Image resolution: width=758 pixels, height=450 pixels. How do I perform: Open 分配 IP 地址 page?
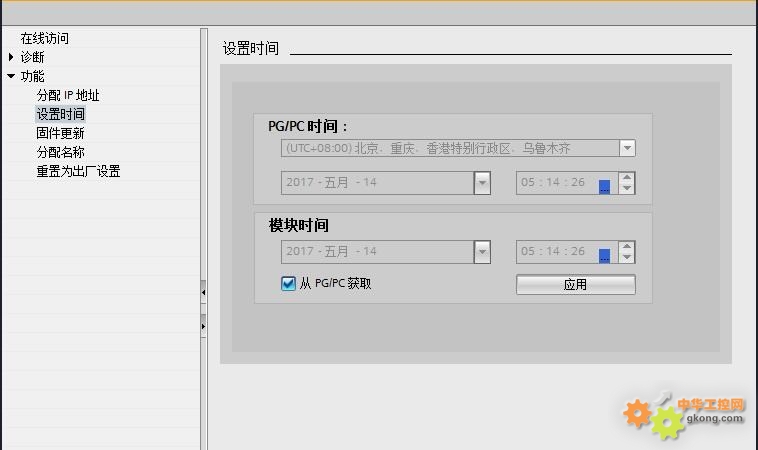[x=68, y=95]
